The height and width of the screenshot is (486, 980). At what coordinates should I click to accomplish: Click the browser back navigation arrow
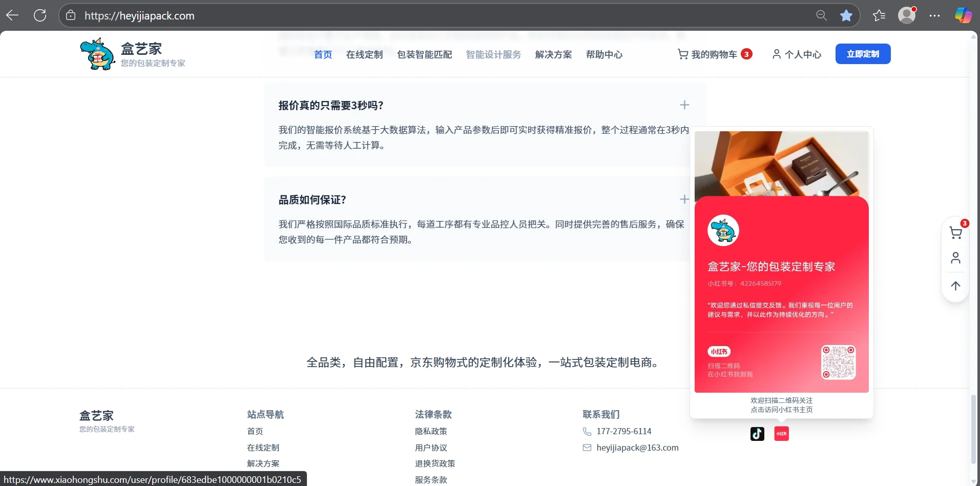[12, 15]
